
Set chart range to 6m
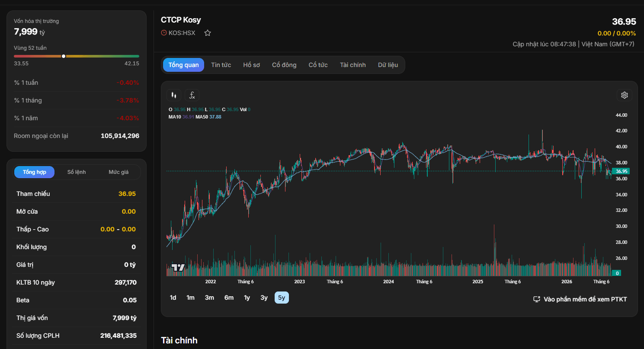[229, 298]
